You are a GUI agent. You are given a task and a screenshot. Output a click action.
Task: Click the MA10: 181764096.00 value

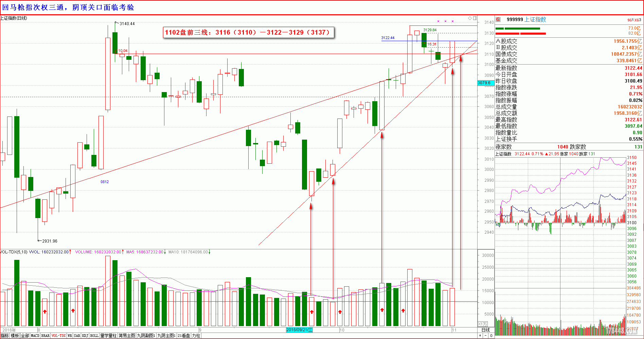188,252
